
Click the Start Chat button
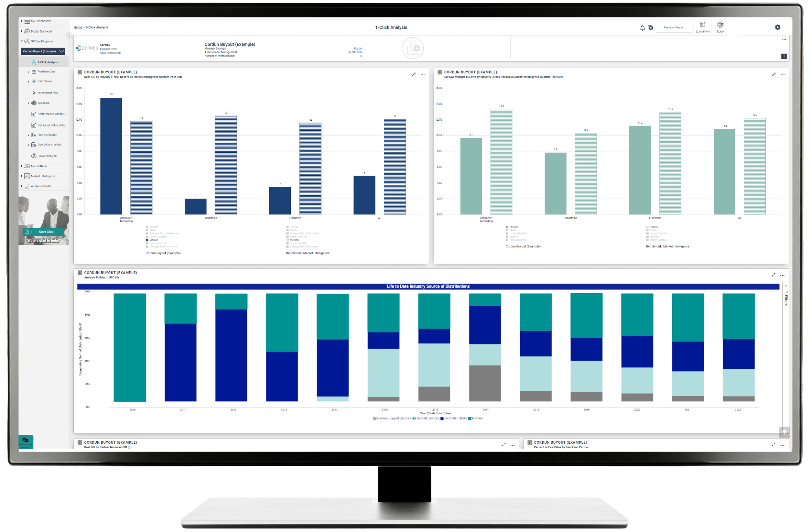click(44, 232)
